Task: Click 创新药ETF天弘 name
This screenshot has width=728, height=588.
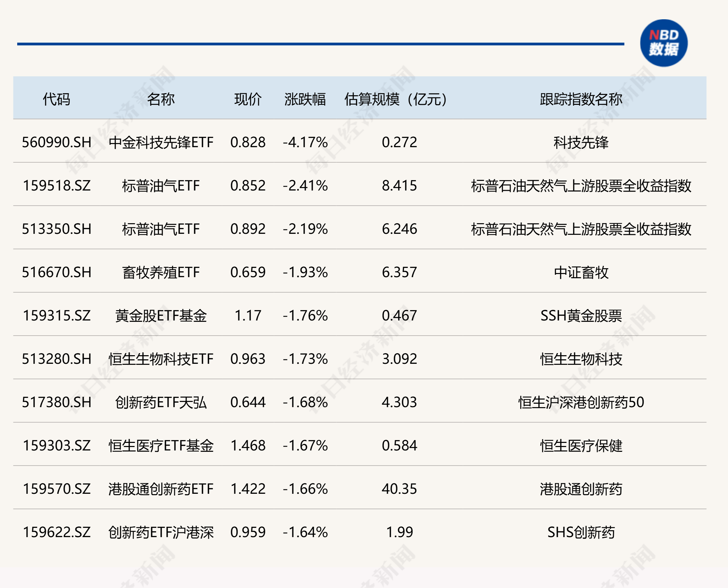Action: pyautogui.click(x=161, y=402)
